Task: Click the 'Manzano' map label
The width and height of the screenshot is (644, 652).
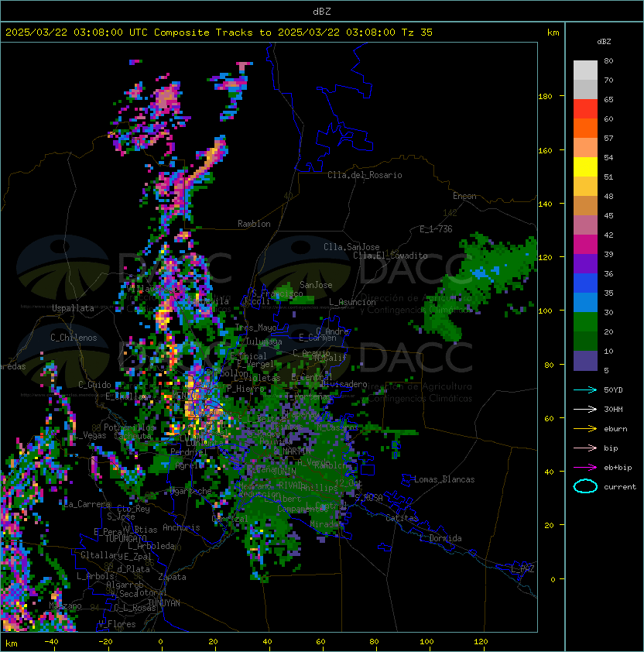Action: click(x=65, y=606)
